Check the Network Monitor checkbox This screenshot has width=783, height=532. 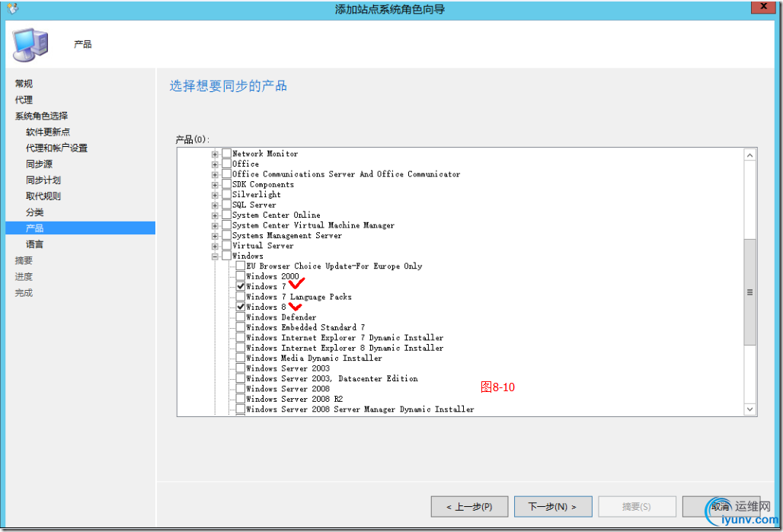click(x=227, y=153)
